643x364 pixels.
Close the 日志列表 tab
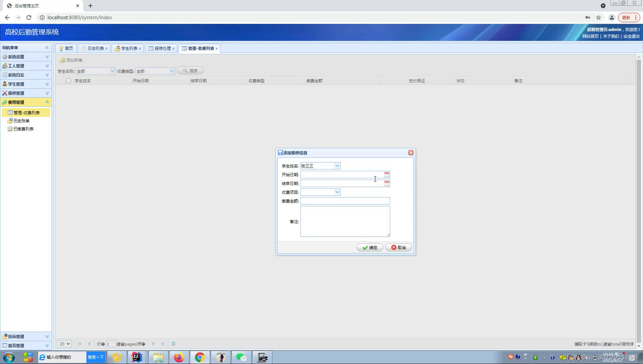tap(106, 49)
